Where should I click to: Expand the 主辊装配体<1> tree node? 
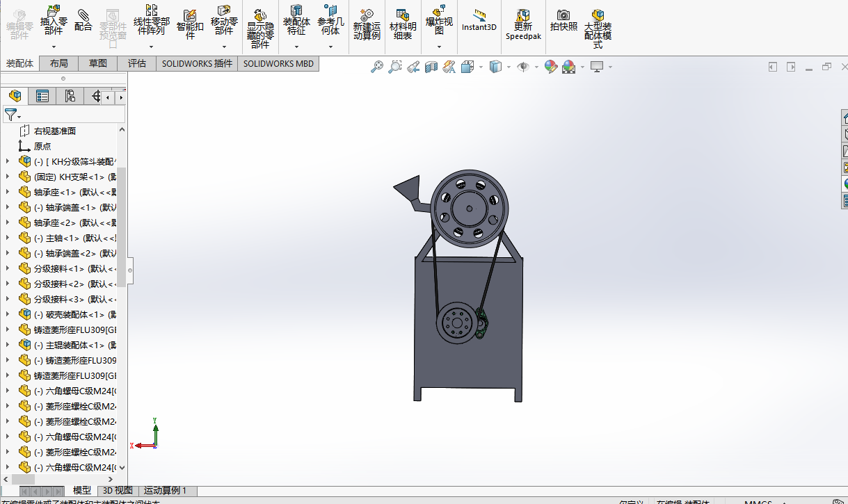[8, 345]
